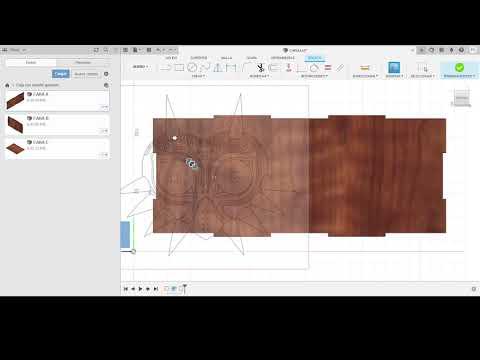The height and width of the screenshot is (360, 480).
Task: Select the Trim scissors tool
Action: click(x=260, y=68)
